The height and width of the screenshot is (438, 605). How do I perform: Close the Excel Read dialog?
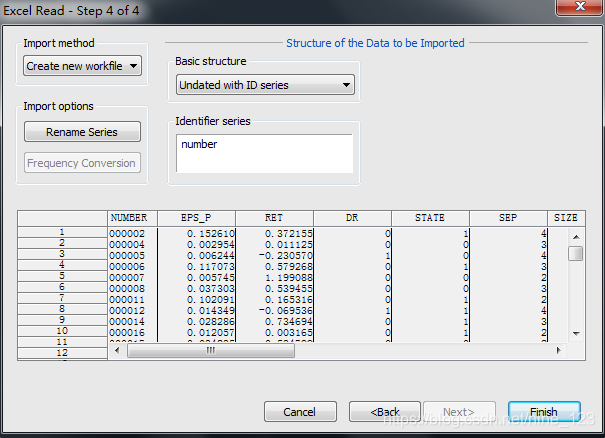tap(580, 7)
